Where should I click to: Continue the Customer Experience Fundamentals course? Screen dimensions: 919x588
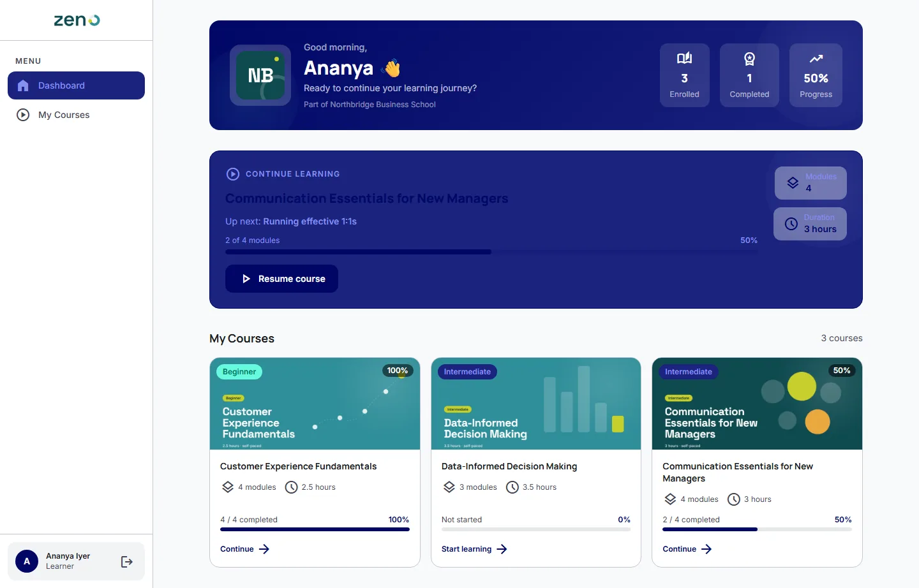coord(245,549)
